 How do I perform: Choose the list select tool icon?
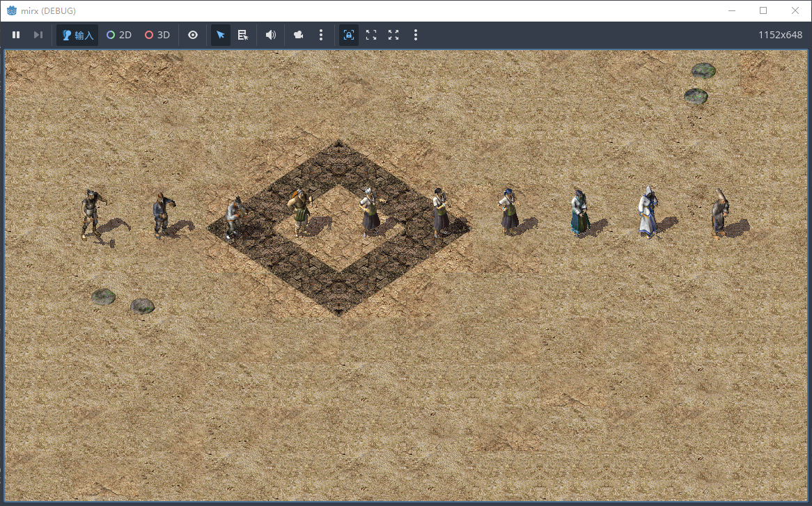coord(243,35)
